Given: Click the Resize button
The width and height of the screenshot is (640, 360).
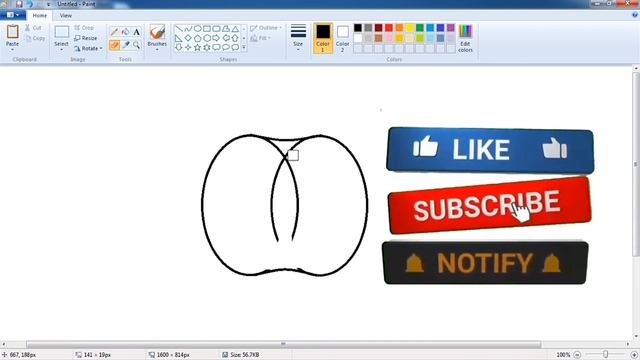Looking at the screenshot, I should [x=86, y=38].
